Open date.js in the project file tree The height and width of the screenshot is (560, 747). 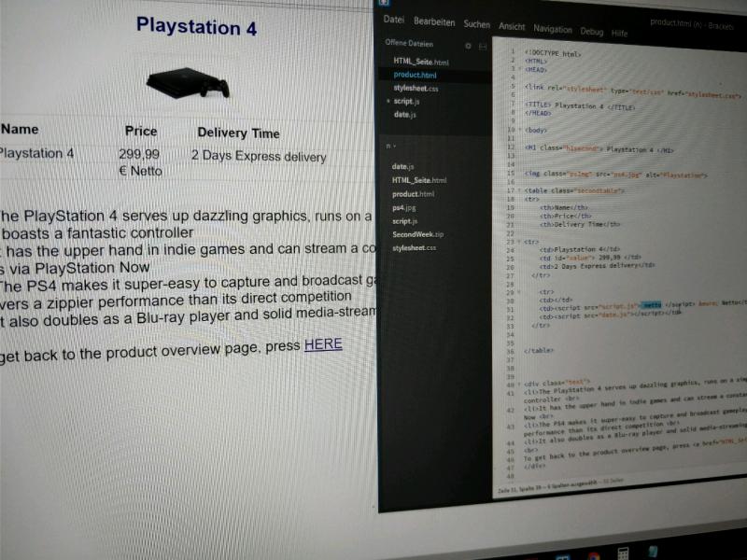point(402,166)
